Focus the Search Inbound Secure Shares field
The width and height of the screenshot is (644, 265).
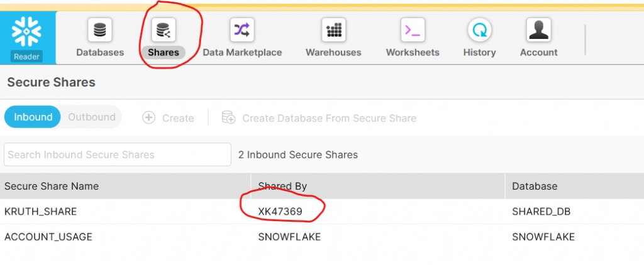click(118, 154)
